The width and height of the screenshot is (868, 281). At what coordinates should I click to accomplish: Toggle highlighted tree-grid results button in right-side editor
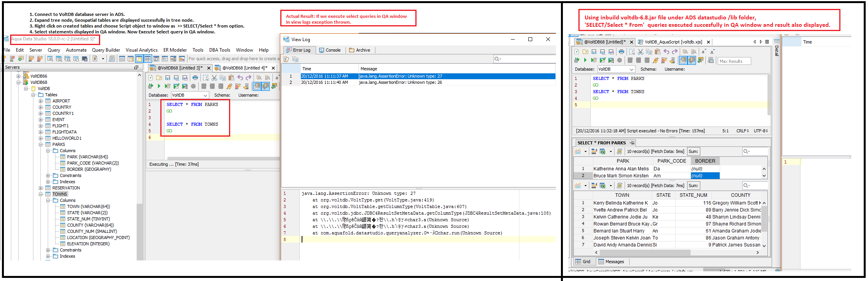tap(692, 60)
